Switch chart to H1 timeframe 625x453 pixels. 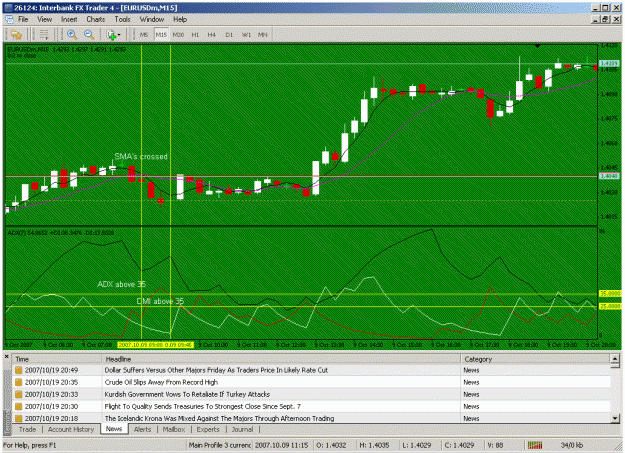(x=195, y=35)
